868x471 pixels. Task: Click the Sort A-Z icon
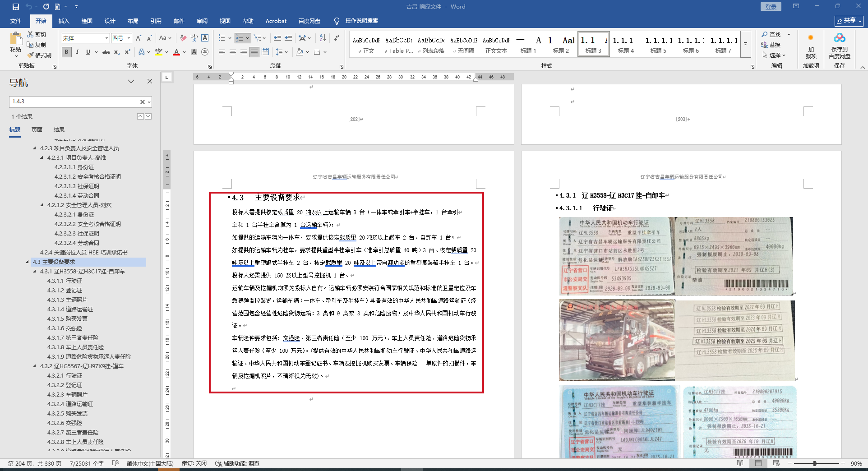click(323, 38)
